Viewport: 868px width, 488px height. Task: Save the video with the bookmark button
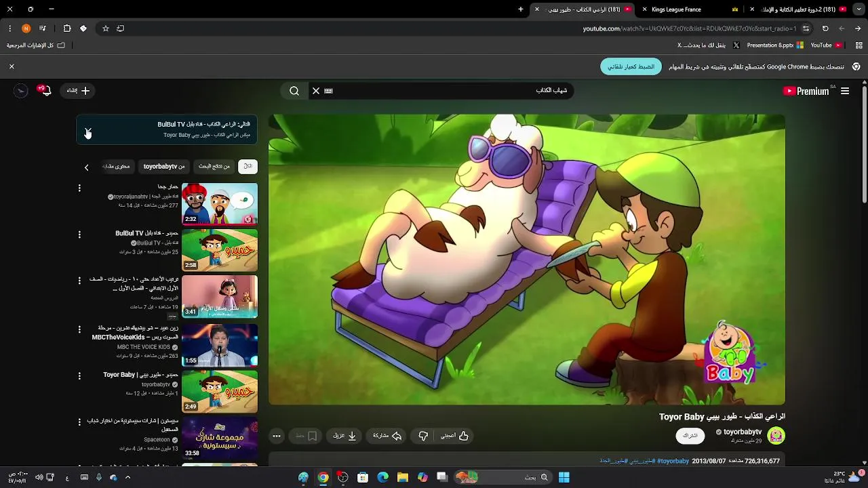pos(306,436)
